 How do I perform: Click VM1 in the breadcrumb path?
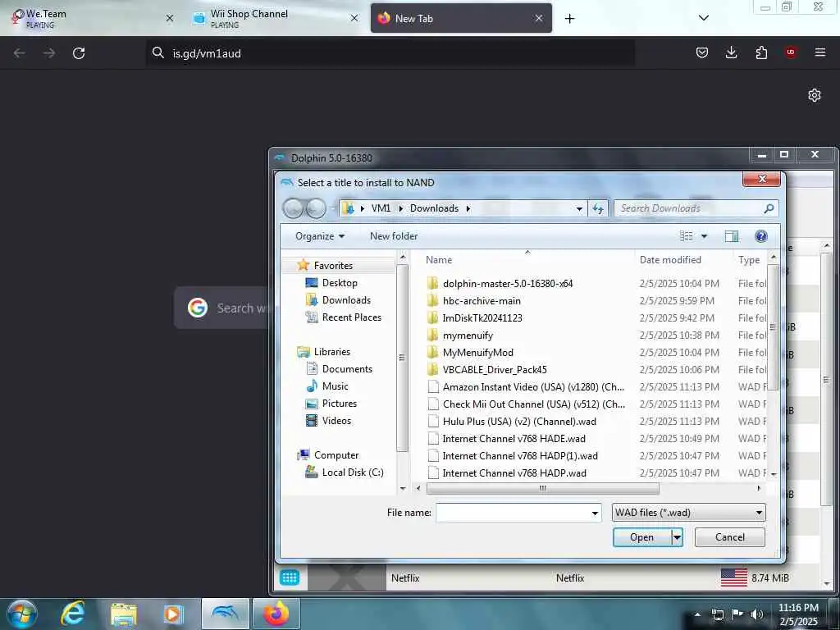(381, 208)
